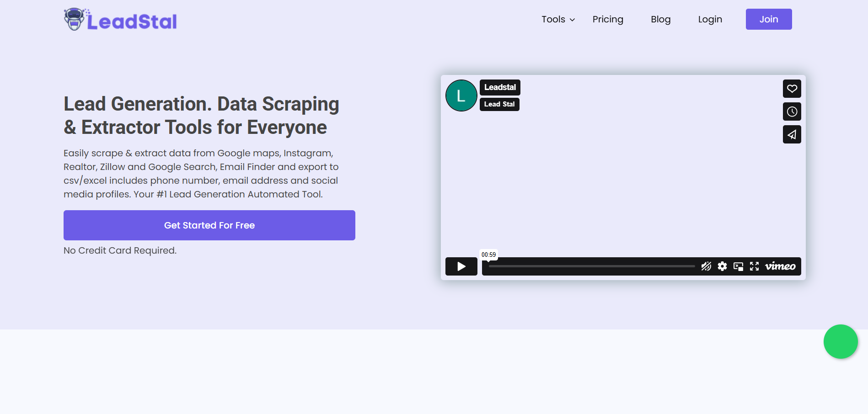Image resolution: width=868 pixels, height=414 pixels.
Task: Open the green chat bubble
Action: (841, 341)
